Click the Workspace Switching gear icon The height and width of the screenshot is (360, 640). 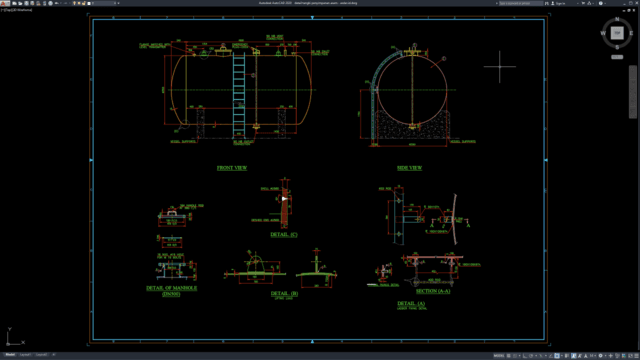pos(600,356)
